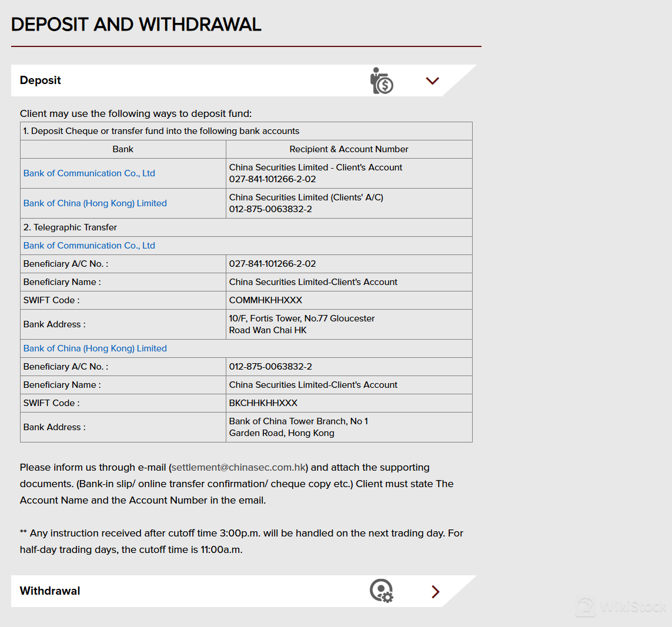
Task: Select '2. Telegraphic Transfer' row
Action: pyautogui.click(x=246, y=227)
